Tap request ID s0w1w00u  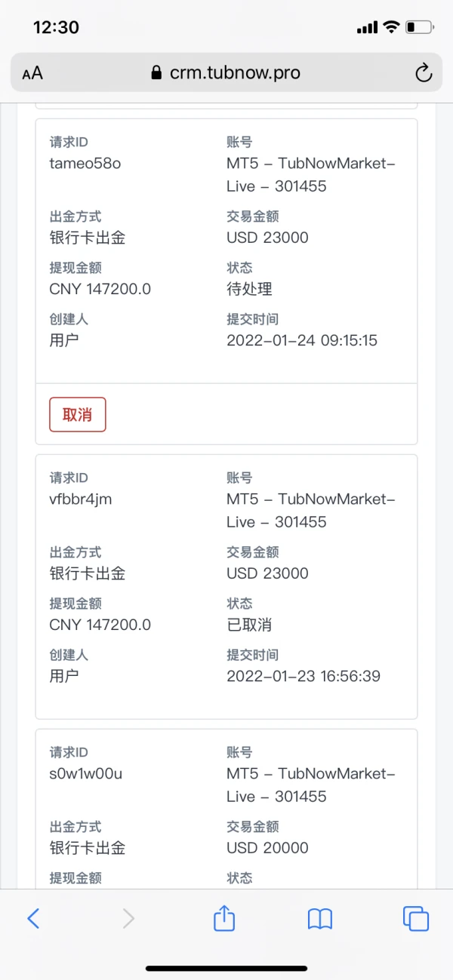point(85,774)
